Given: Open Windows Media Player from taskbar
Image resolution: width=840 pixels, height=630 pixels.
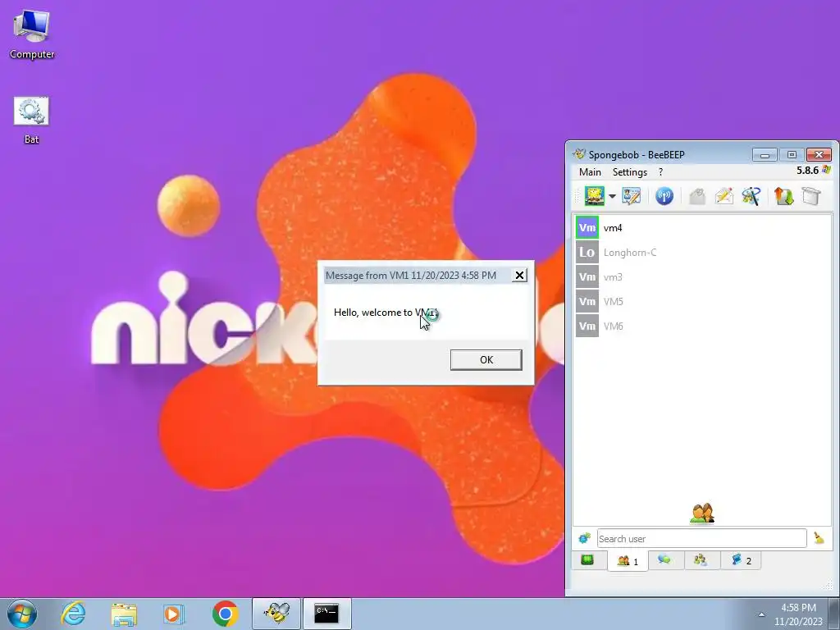Looking at the screenshot, I should 174,614.
